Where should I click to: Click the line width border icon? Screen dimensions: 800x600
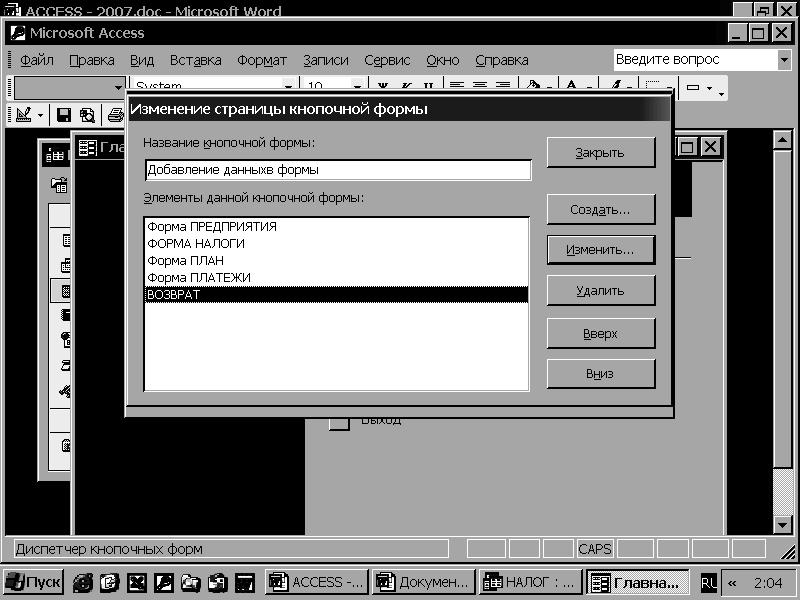tap(653, 85)
